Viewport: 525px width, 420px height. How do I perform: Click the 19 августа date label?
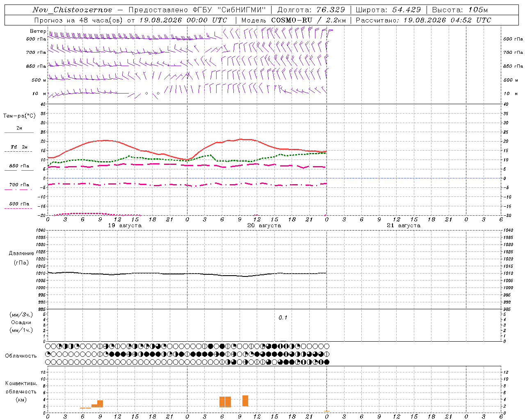pyautogui.click(x=125, y=226)
